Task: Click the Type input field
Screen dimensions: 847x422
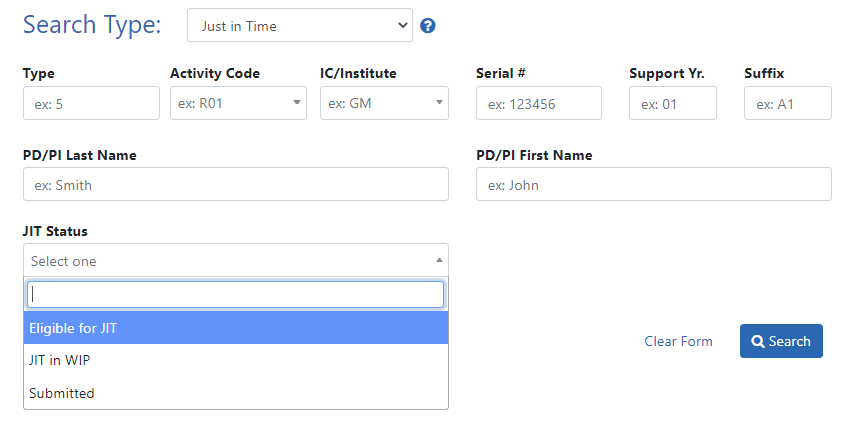Action: [91, 103]
